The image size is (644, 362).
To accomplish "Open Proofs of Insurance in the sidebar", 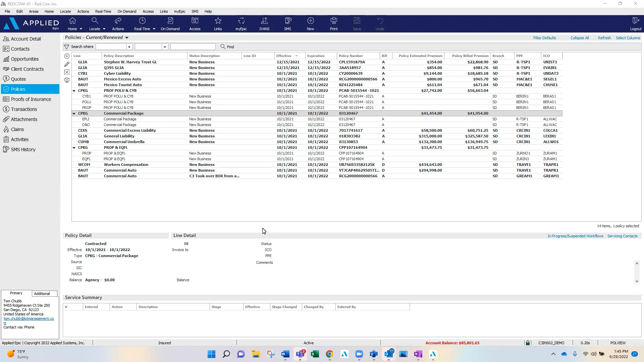I will pyautogui.click(x=31, y=99).
